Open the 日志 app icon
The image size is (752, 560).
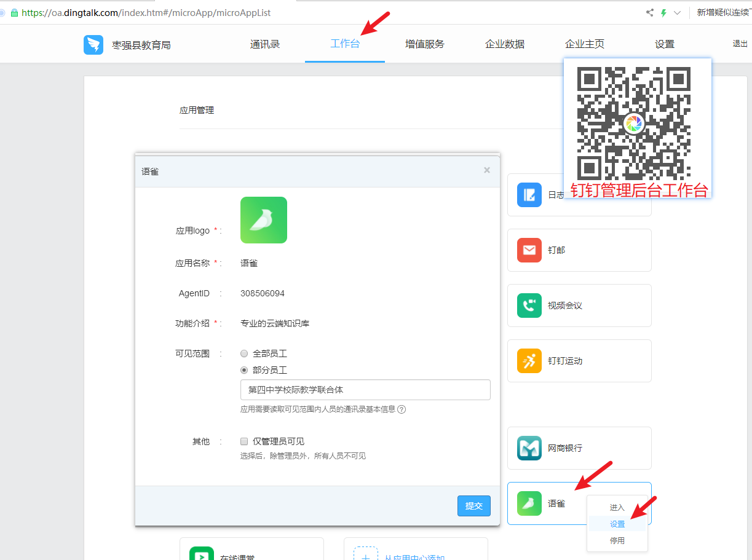529,195
